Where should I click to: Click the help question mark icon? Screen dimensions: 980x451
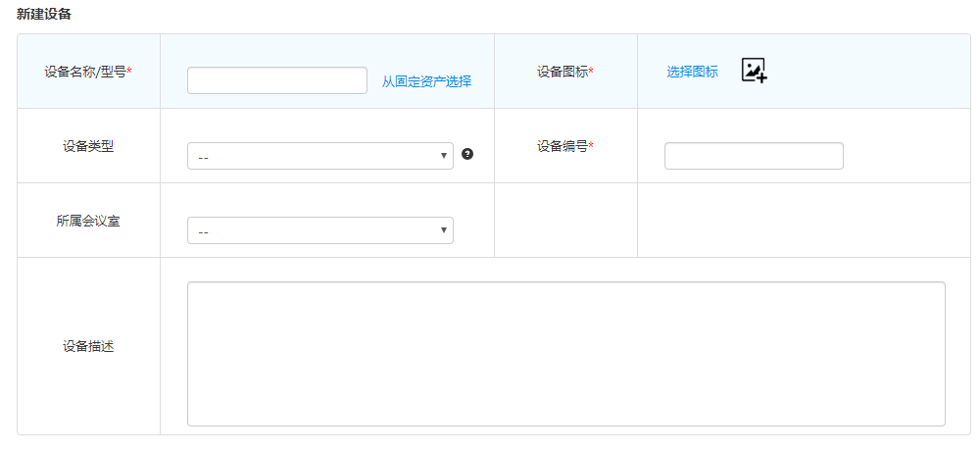point(467,154)
